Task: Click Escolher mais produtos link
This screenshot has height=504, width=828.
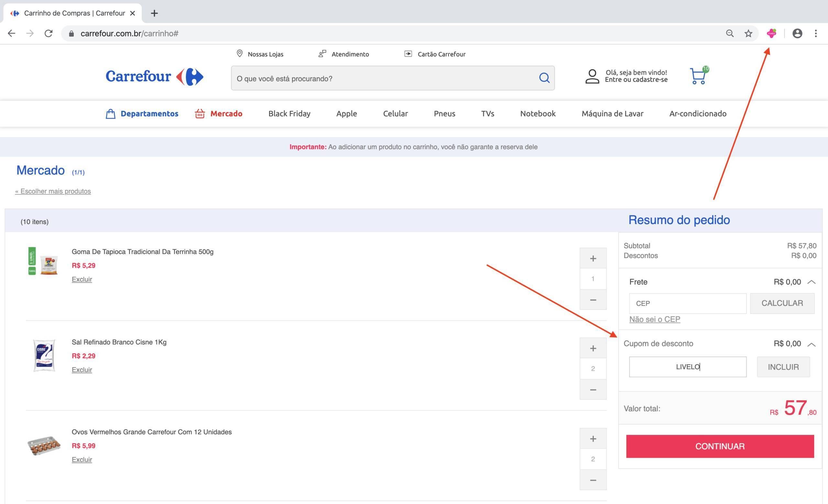Action: pyautogui.click(x=53, y=191)
